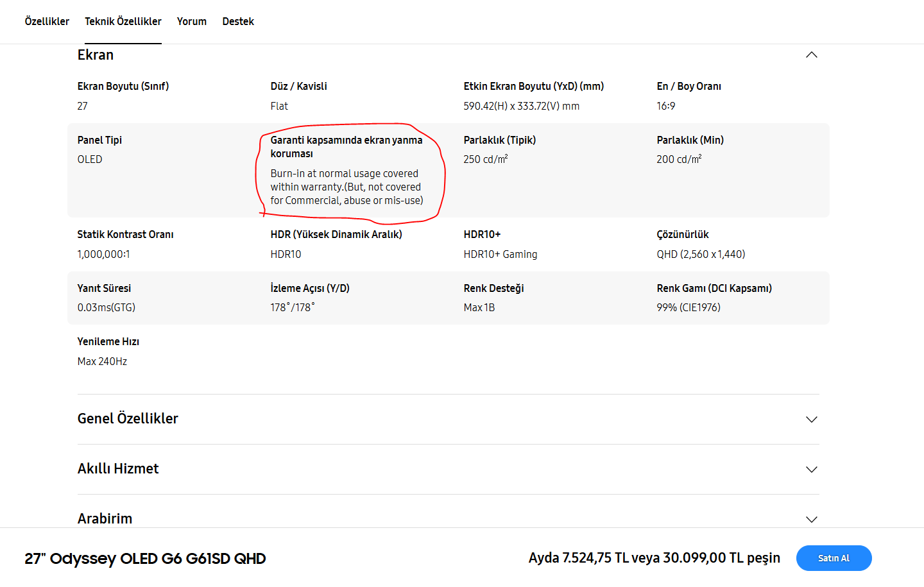Click the Parlaklık (Tipik) label
924x587 pixels.
pos(500,140)
